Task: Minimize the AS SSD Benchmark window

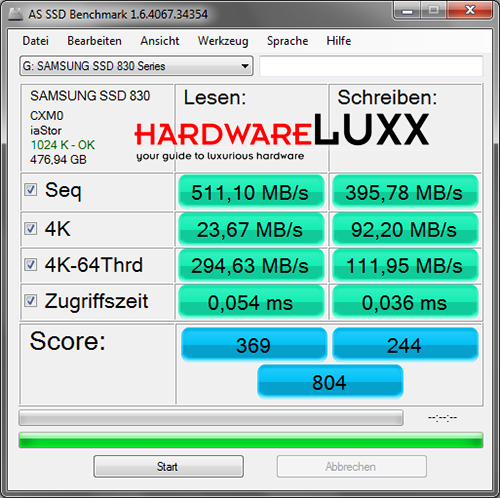Action: click(407, 11)
